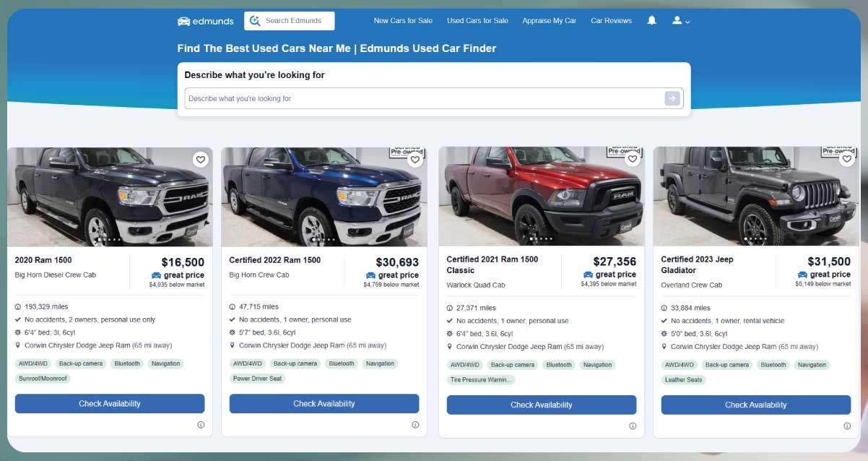Click engine icon beside 5'7" bed, 3.6l

pos(233,332)
